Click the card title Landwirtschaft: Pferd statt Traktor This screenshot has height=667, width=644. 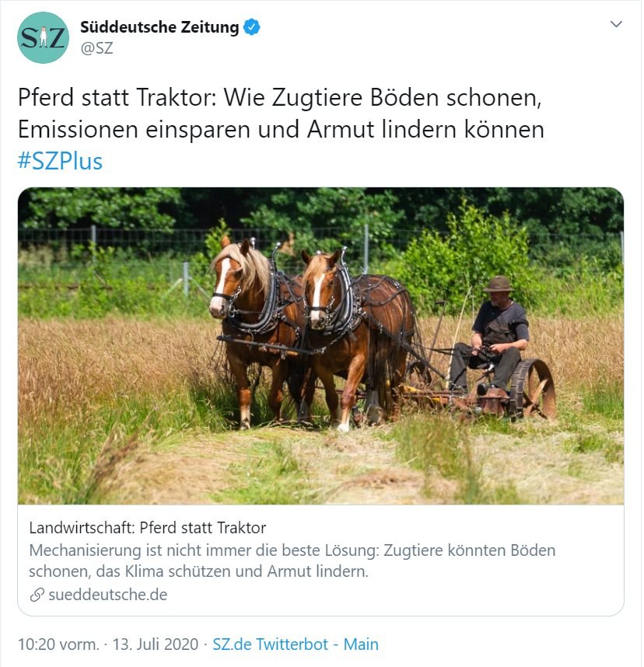[147, 528]
